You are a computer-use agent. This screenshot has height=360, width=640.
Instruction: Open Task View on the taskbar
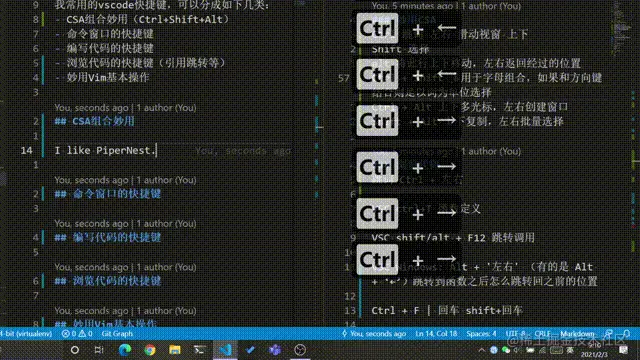[99, 350]
